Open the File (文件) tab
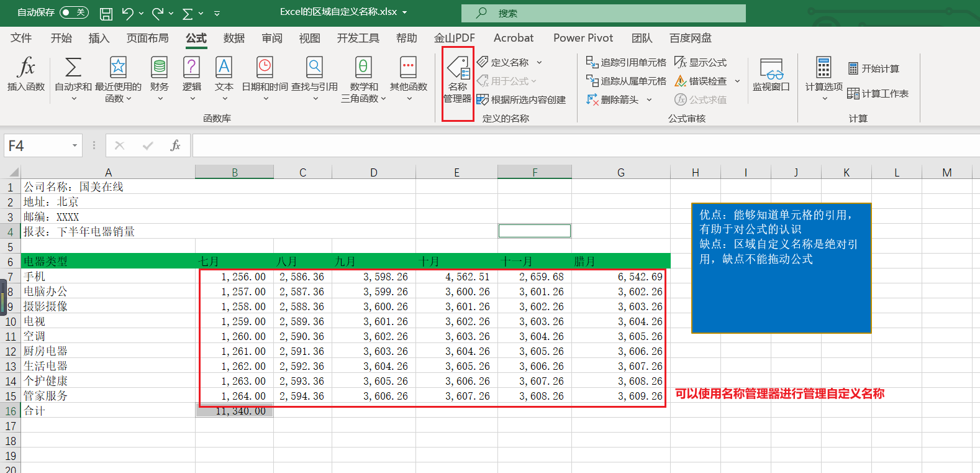The height and width of the screenshot is (473, 980). point(21,38)
